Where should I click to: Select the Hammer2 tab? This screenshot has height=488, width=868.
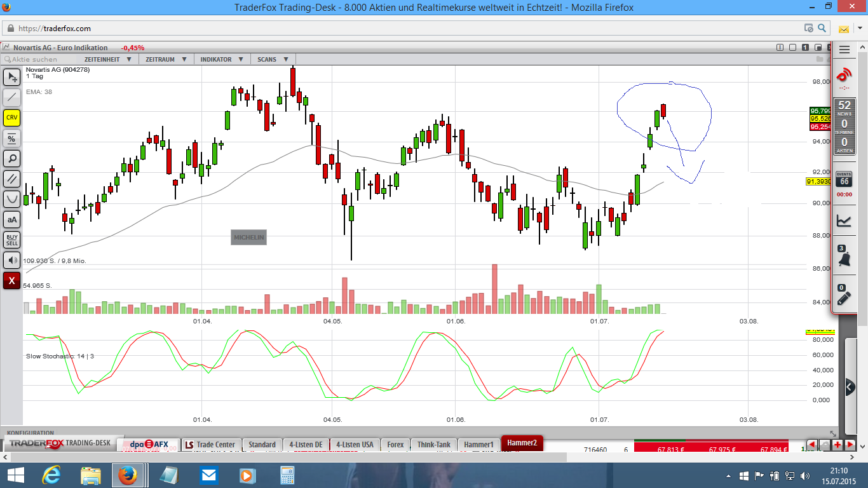(x=522, y=443)
